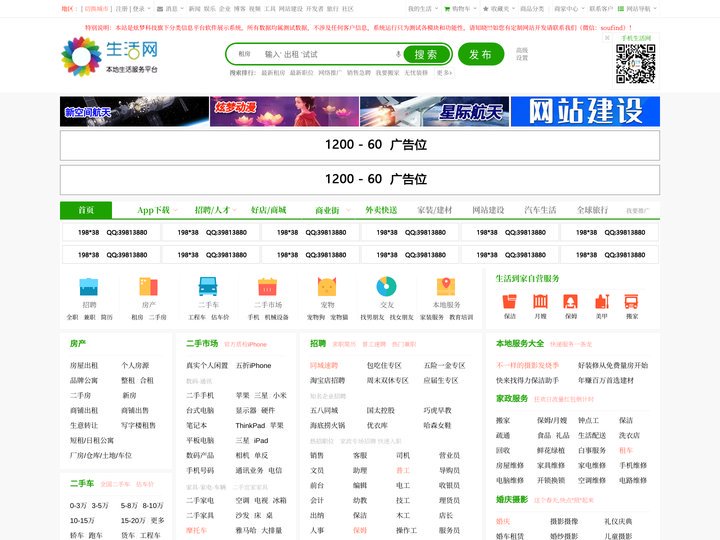Click 淘宝店招聘 in 招聘 section
720x540 pixels.
click(x=327, y=380)
